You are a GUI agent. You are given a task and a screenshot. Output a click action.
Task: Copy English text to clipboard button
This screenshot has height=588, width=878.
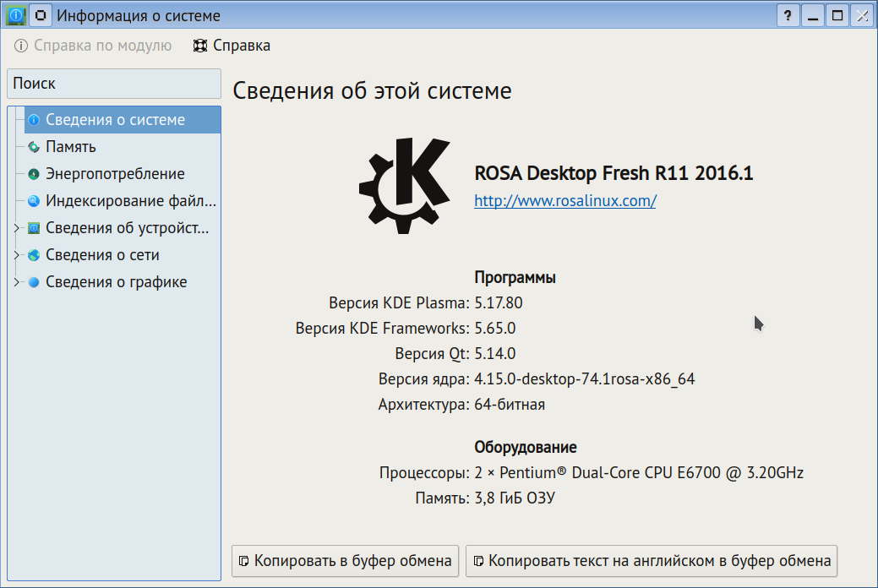tap(652, 560)
